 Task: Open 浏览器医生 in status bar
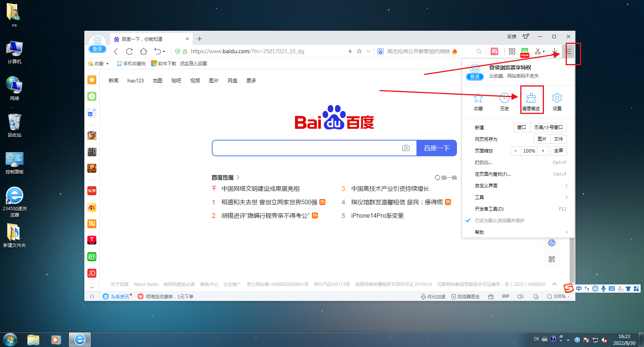coord(465,296)
